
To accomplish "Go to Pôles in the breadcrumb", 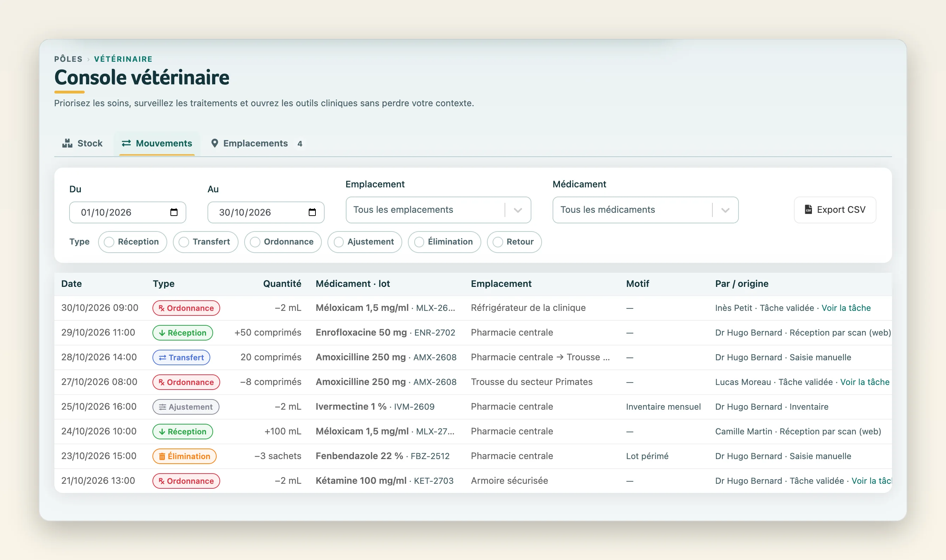I will coord(68,59).
